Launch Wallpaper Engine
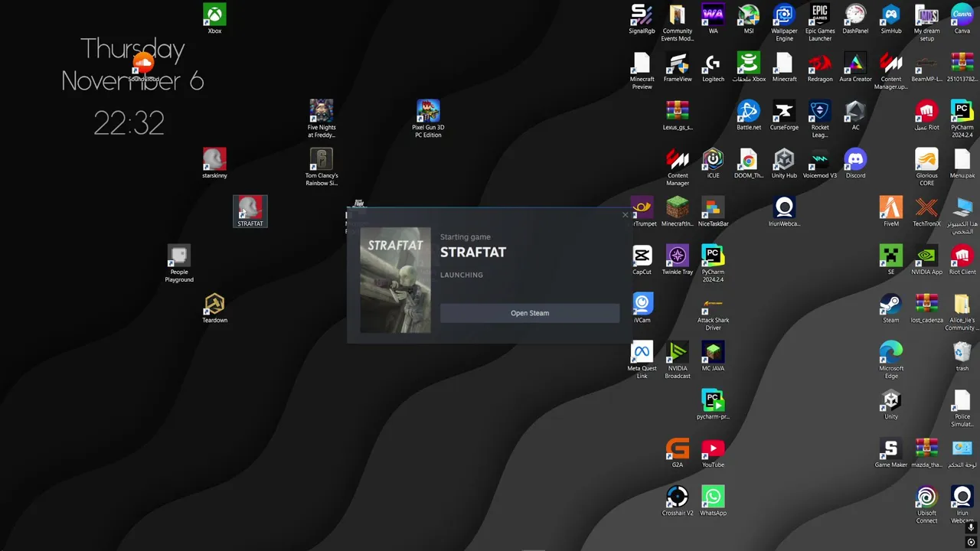980x551 pixels. click(784, 22)
